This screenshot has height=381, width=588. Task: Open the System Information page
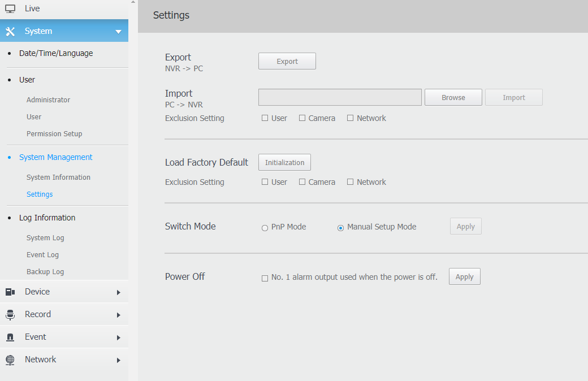[x=58, y=177]
